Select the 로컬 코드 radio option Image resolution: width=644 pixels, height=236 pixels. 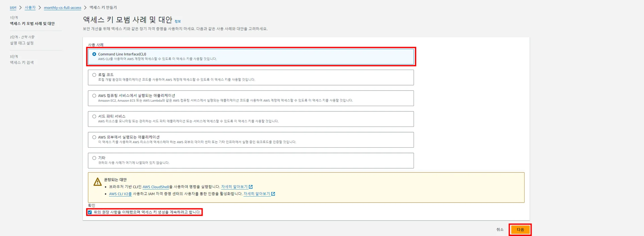(x=94, y=75)
